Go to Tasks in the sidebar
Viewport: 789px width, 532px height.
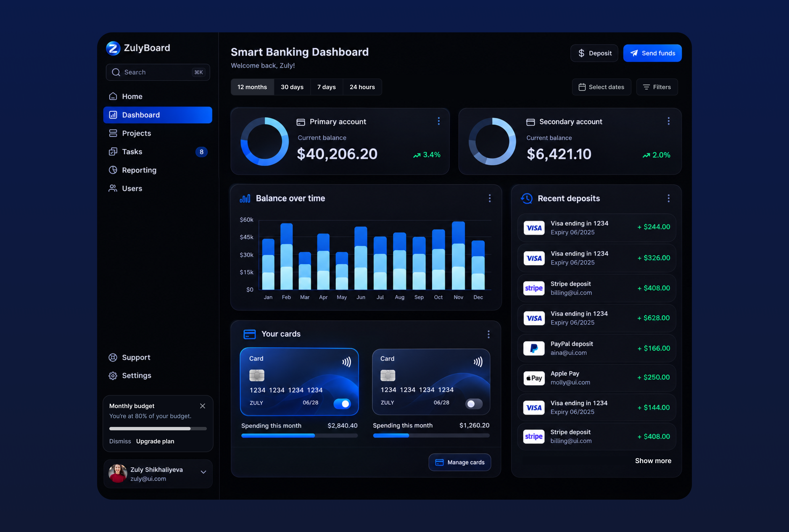pyautogui.click(x=158, y=152)
